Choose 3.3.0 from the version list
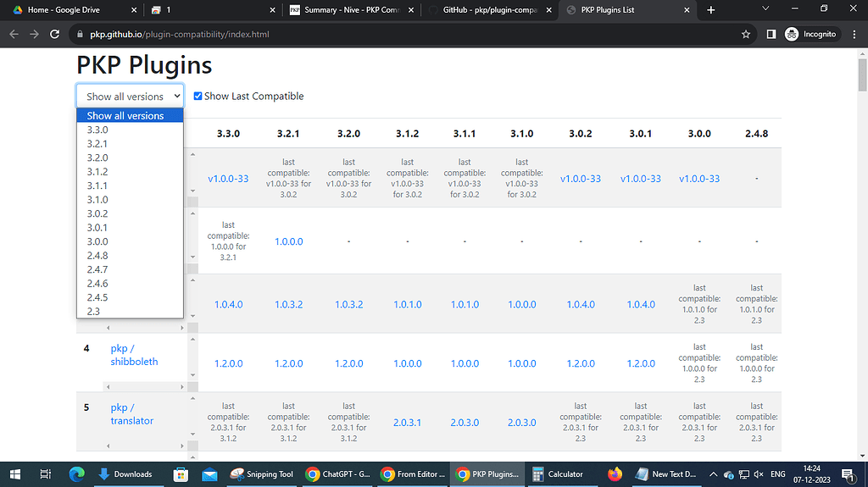Viewport: 868px width, 487px height. point(97,130)
